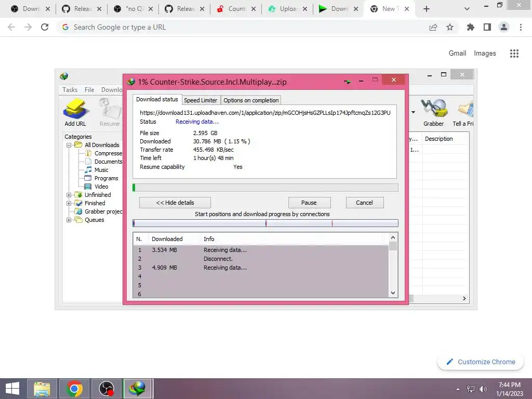Viewport: 532px width, 399px height.
Task: Open Chrome three-dot menu
Action: pos(521,27)
